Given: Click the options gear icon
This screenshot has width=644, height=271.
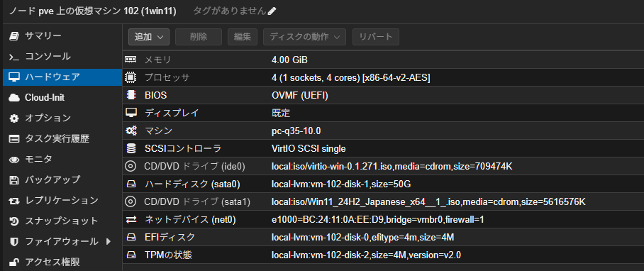Looking at the screenshot, I should [x=14, y=118].
